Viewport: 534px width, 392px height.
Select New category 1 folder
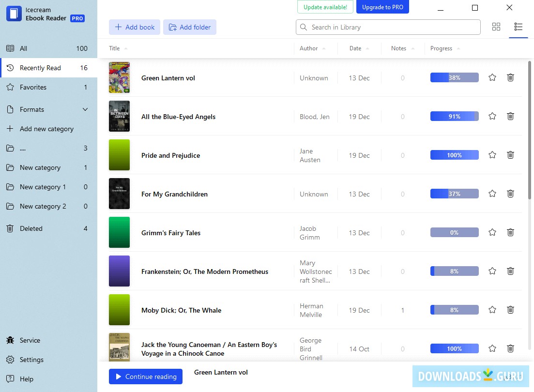coord(49,187)
